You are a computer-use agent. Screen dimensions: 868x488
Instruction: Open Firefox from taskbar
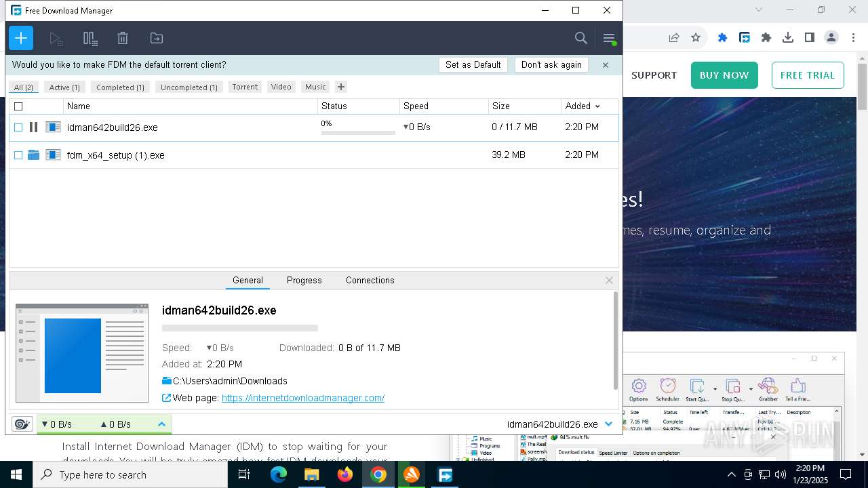[x=345, y=474]
